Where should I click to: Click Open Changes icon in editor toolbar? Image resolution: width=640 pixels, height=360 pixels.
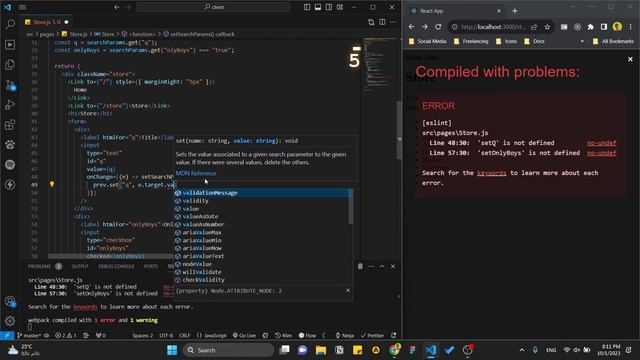tap(371, 22)
